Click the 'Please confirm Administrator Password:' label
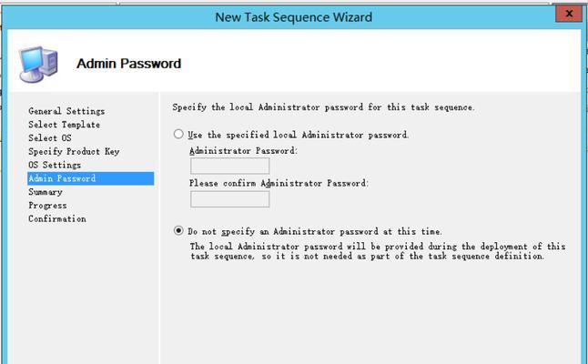 [x=278, y=183]
